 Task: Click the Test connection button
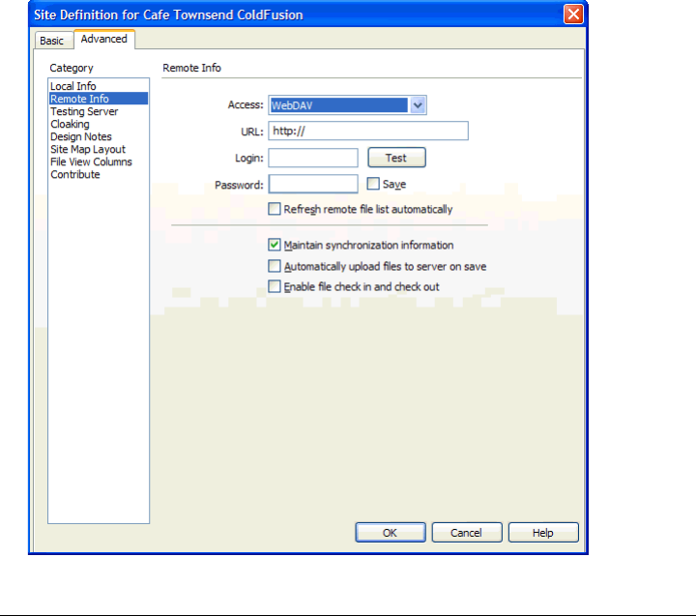396,158
